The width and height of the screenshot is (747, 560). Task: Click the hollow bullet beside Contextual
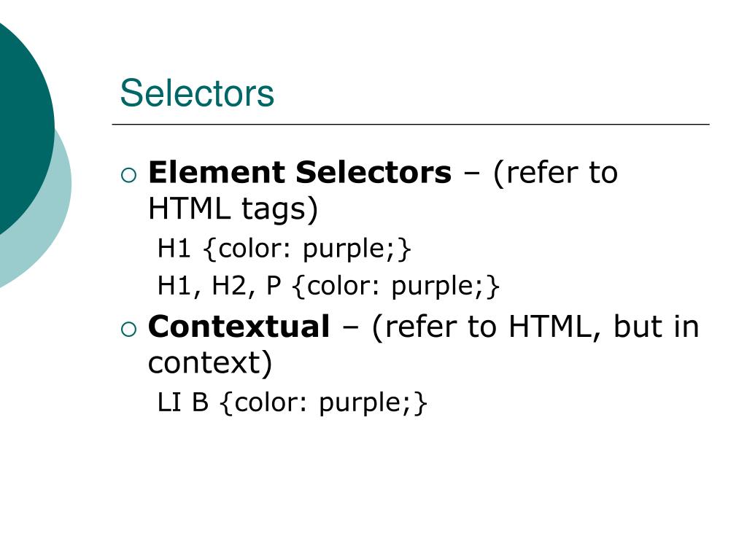(x=128, y=330)
